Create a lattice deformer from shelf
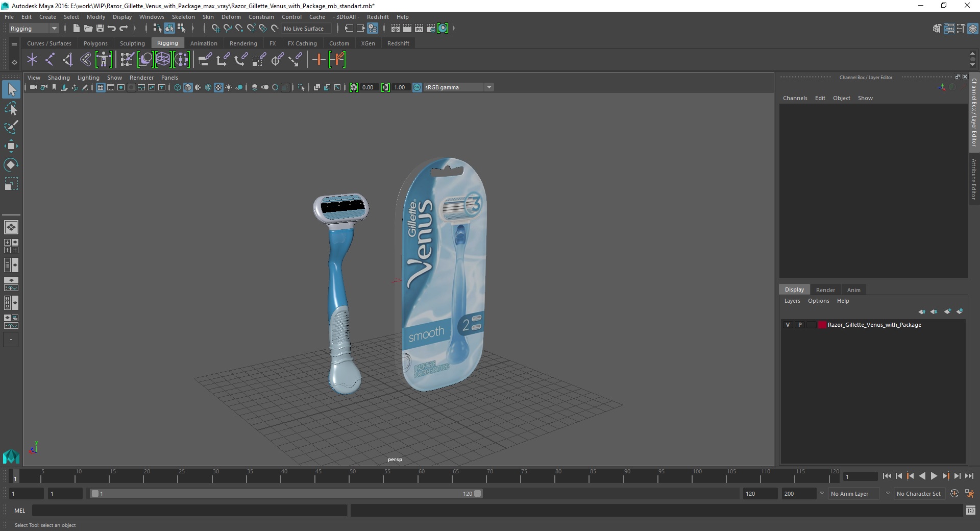 (163, 60)
